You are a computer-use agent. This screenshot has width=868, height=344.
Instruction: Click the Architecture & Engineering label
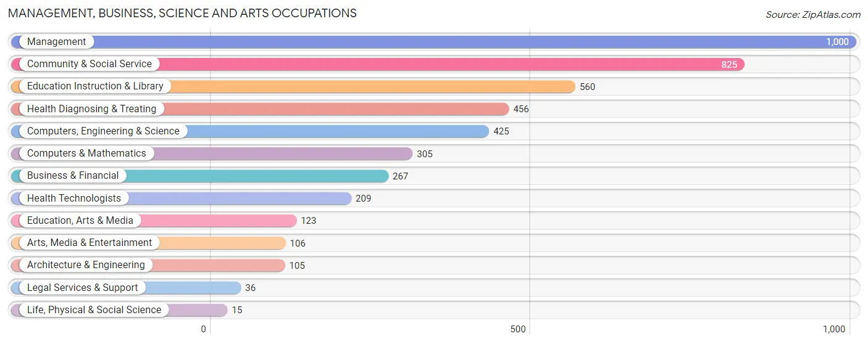(86, 265)
